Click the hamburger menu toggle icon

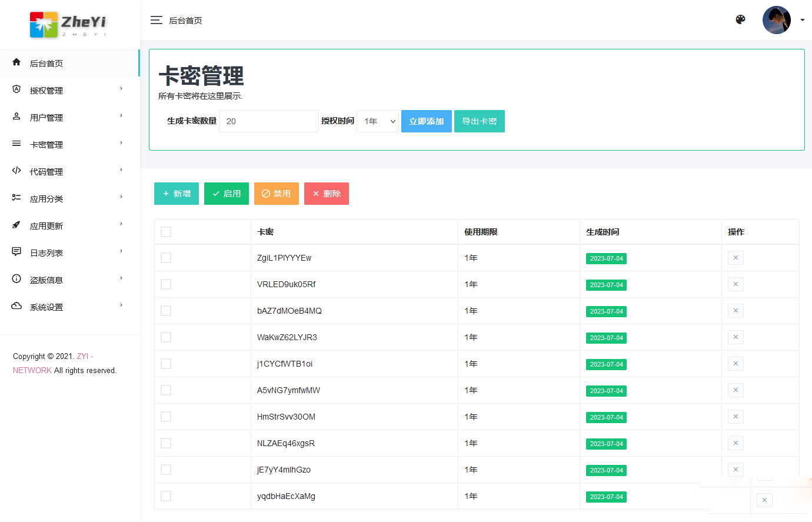[156, 21]
